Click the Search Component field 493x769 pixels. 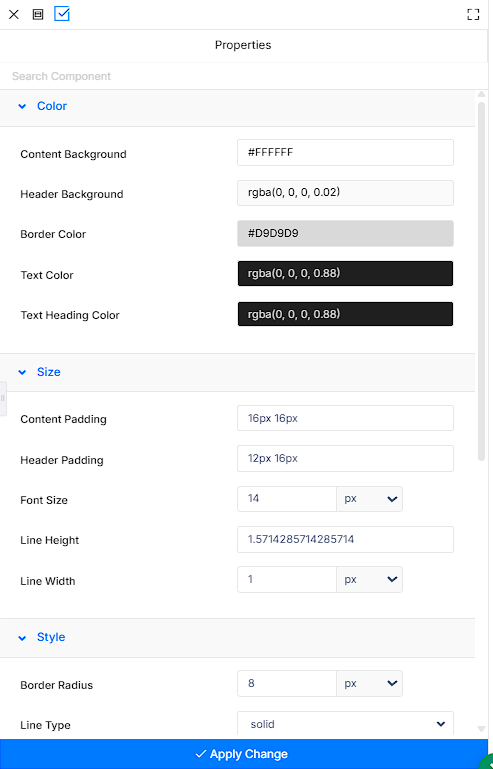tap(244, 77)
